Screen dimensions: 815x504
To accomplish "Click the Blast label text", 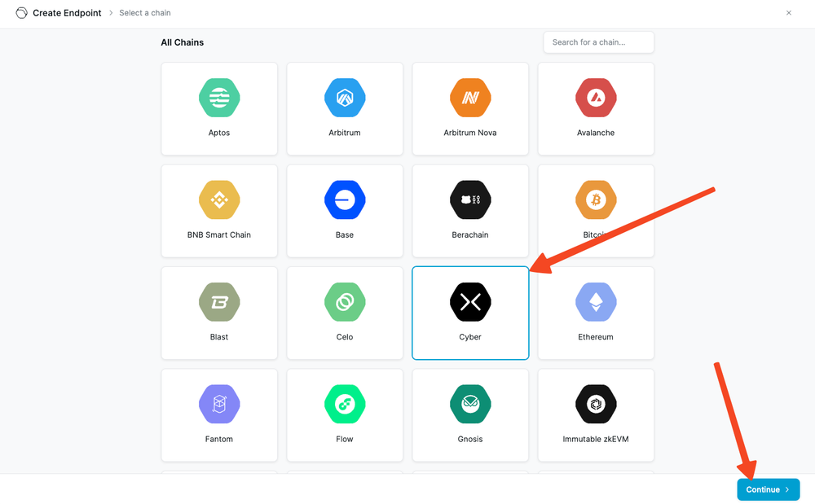I will tap(219, 337).
